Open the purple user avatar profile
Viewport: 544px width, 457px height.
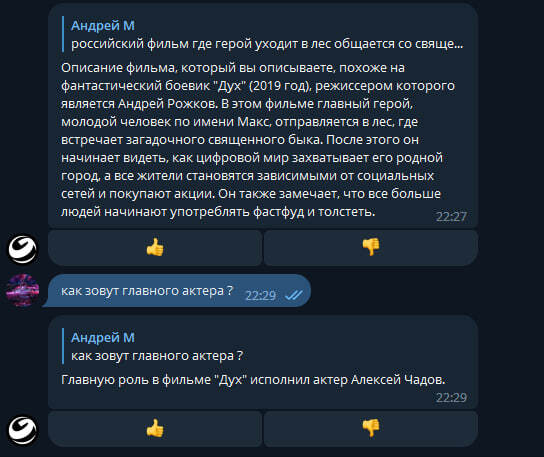[23, 290]
